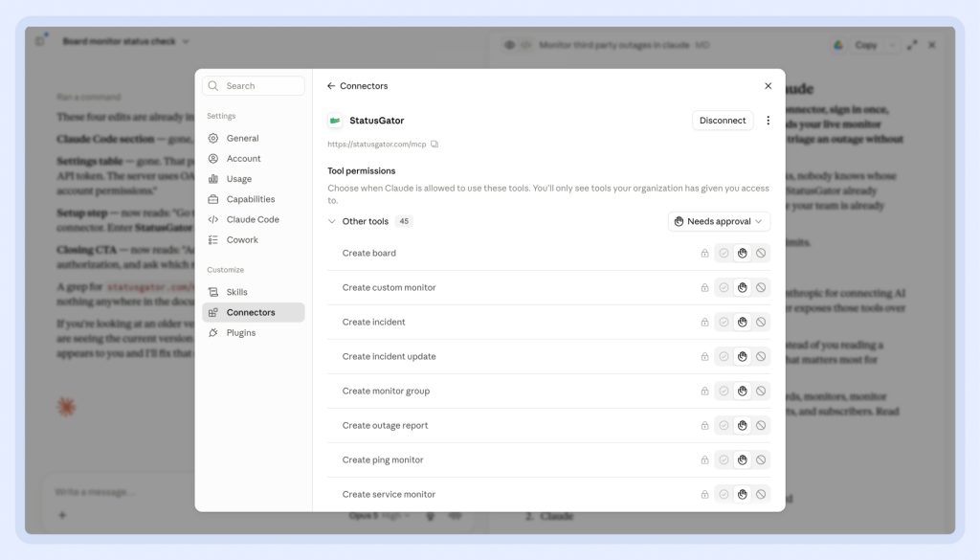Screen dimensions: 980x560
Task: Click the Usage bar chart icon
Action: click(213, 179)
